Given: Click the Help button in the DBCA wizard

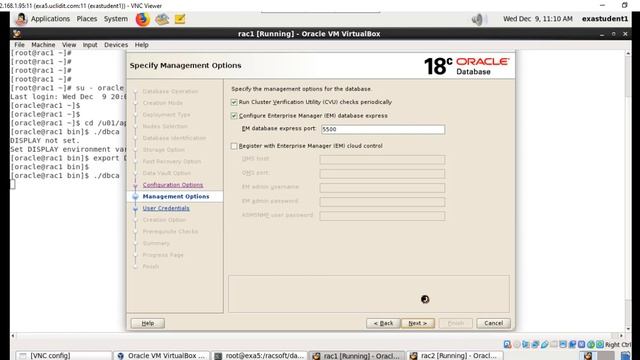Looking at the screenshot, I should coord(148,323).
